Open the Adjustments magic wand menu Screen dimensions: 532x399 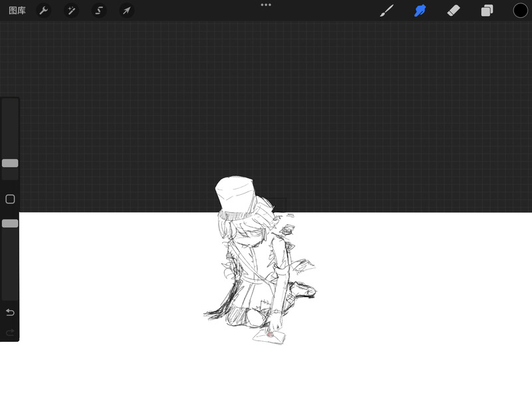71,11
